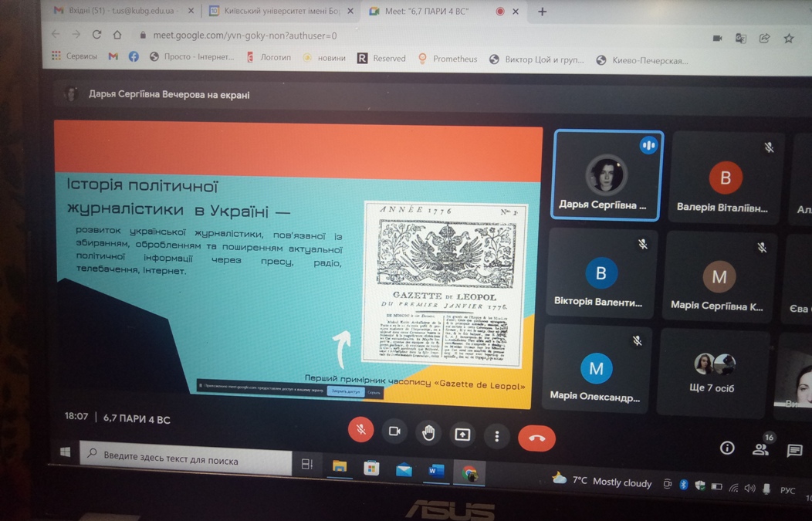Select the Meet 6,7 ПАРИ tab
Screen dimensions: 812x521
[427, 12]
